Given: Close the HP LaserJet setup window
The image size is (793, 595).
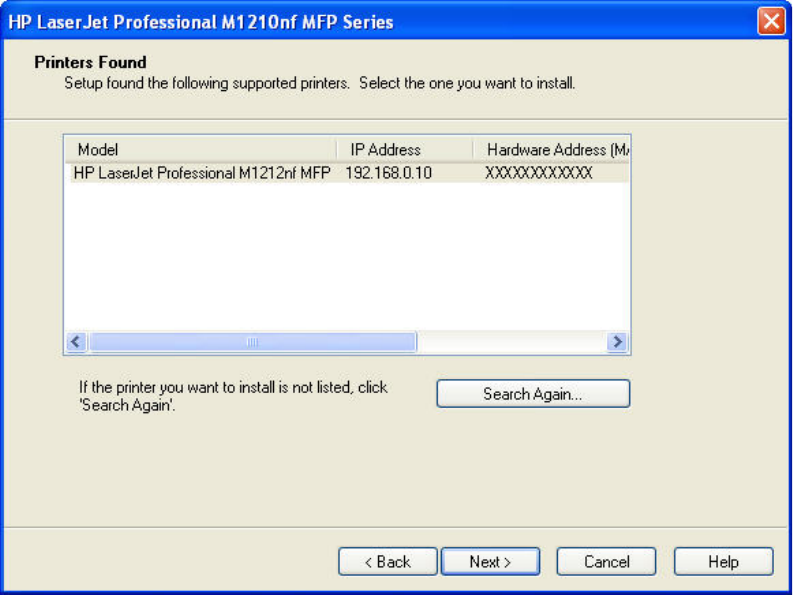Looking at the screenshot, I should [771, 22].
